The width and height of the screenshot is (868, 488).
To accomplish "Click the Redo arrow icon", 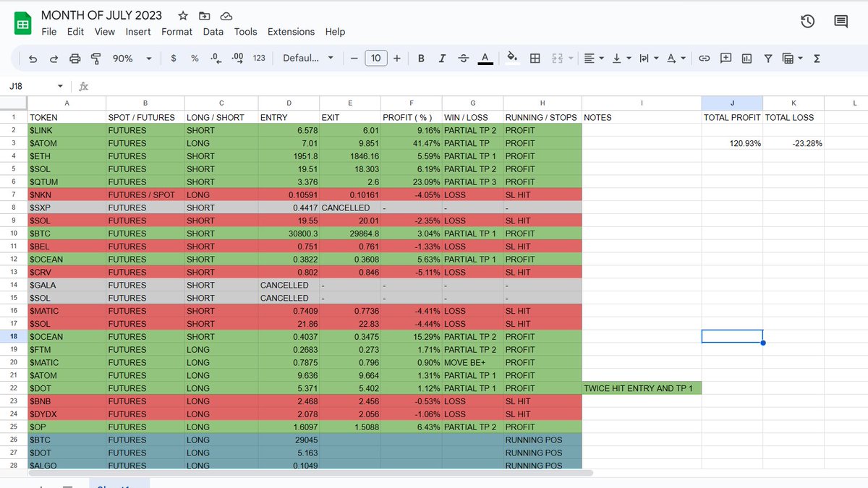I will [x=54, y=59].
